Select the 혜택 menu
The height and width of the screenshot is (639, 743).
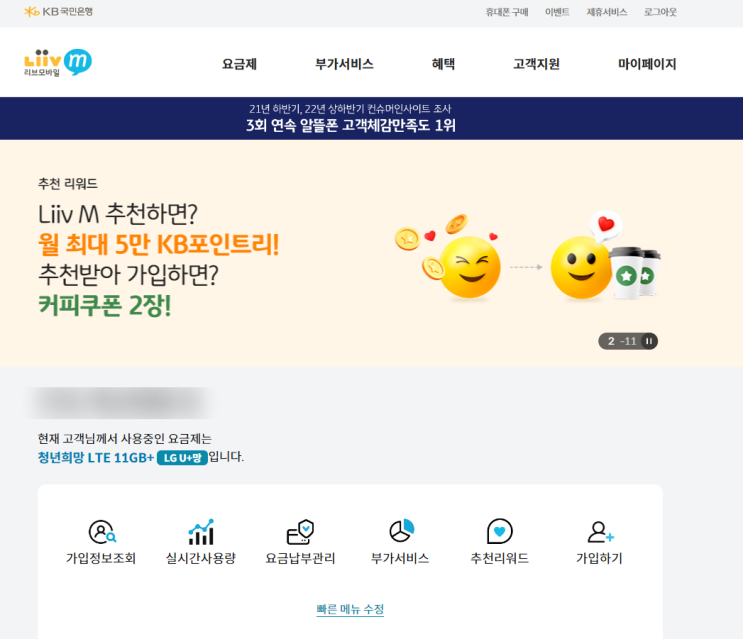tap(444, 63)
